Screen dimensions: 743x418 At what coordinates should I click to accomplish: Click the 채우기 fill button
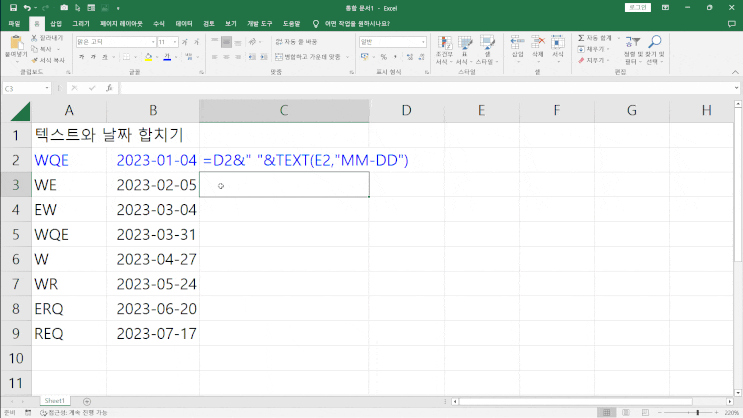pos(591,49)
